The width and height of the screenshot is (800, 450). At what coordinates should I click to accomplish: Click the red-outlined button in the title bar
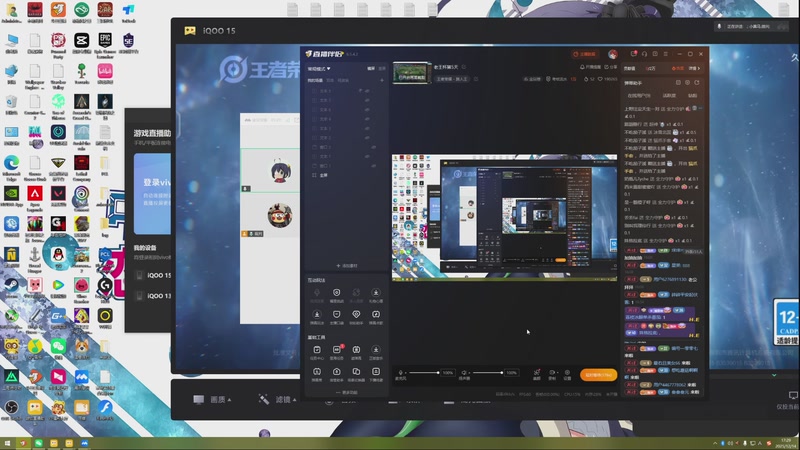(585, 54)
